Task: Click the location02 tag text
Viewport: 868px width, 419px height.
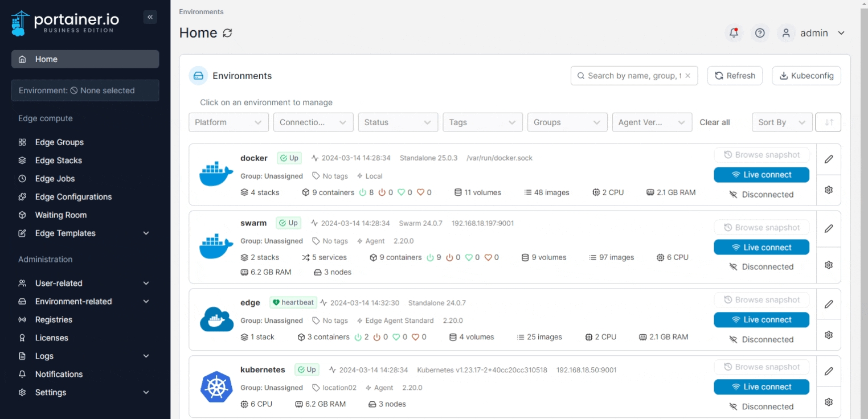Action: tap(339, 388)
